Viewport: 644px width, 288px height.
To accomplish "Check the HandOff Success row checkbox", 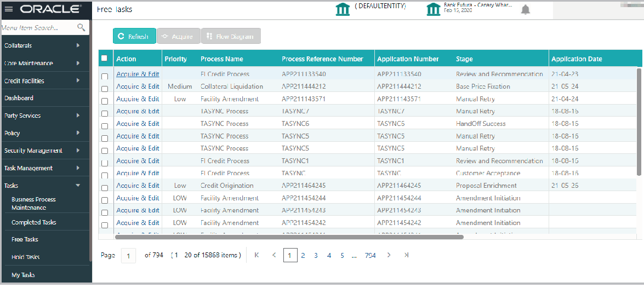I will click(x=105, y=126).
